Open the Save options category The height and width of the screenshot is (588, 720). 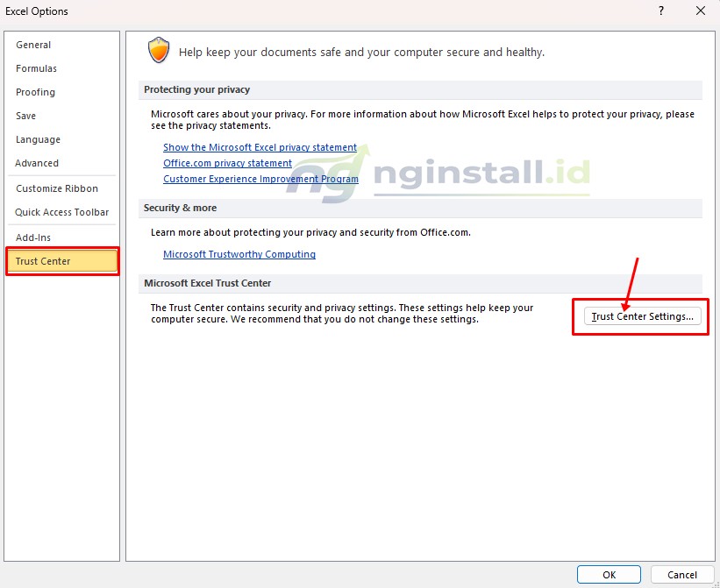(25, 116)
